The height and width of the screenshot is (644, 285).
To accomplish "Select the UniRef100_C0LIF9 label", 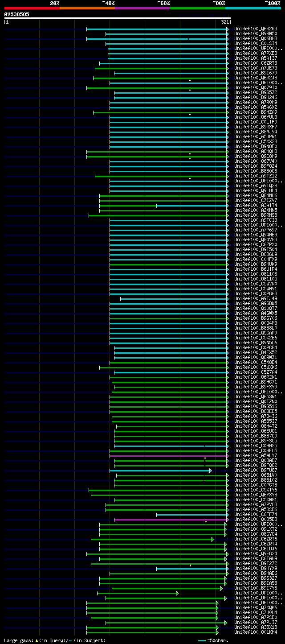I will 256,122.
